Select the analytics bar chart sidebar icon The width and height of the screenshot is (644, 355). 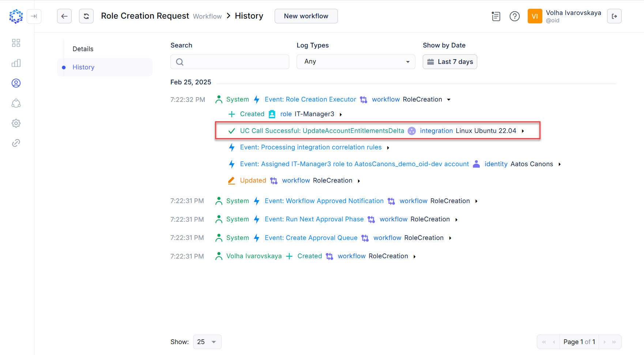point(16,63)
